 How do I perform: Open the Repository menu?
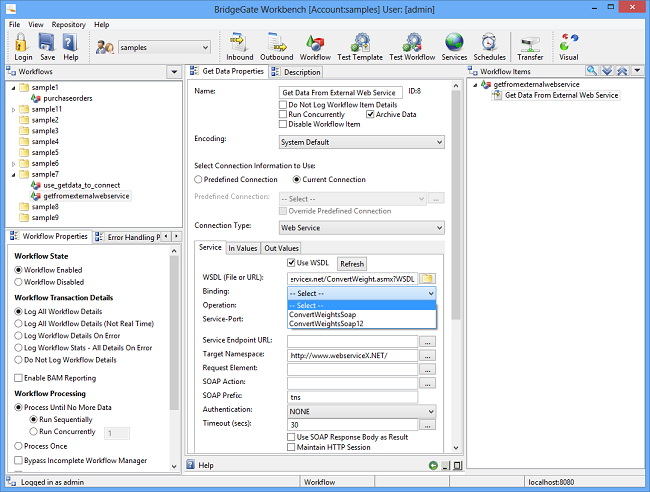[x=68, y=24]
